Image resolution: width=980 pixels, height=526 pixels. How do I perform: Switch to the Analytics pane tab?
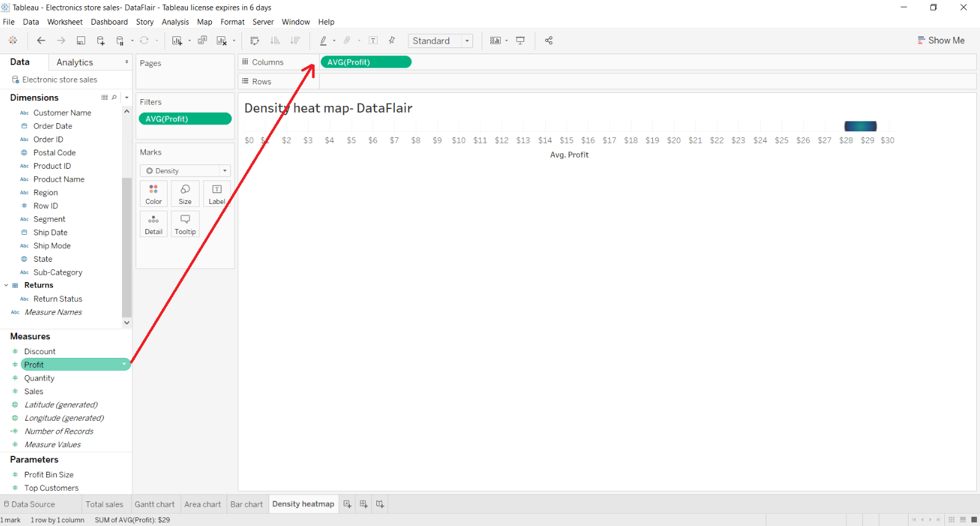[x=75, y=62]
